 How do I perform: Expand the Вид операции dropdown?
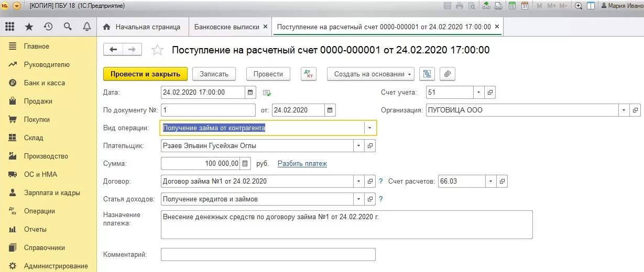[x=370, y=128]
